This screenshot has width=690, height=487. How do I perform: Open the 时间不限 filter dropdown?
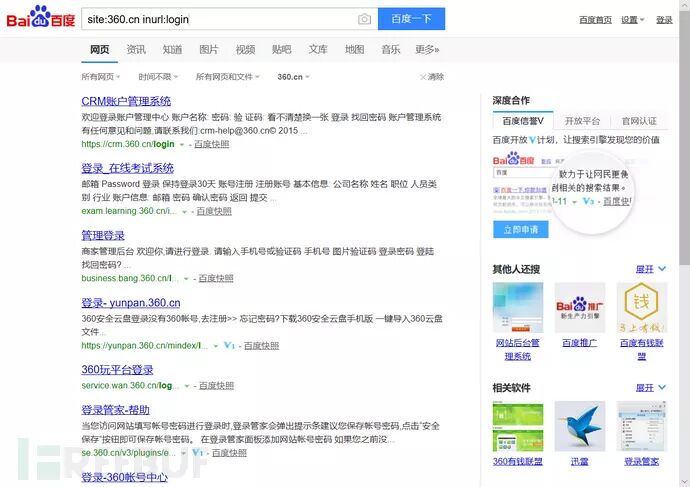(x=158, y=77)
